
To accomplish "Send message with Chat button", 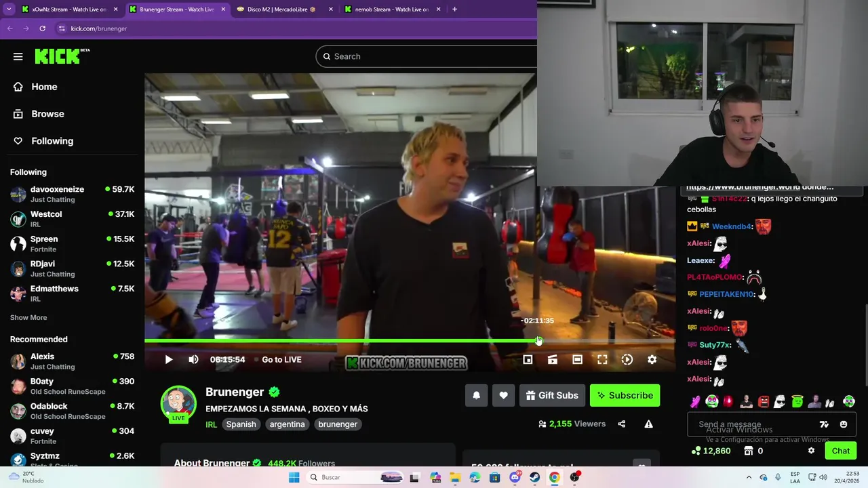I will pyautogui.click(x=841, y=451).
